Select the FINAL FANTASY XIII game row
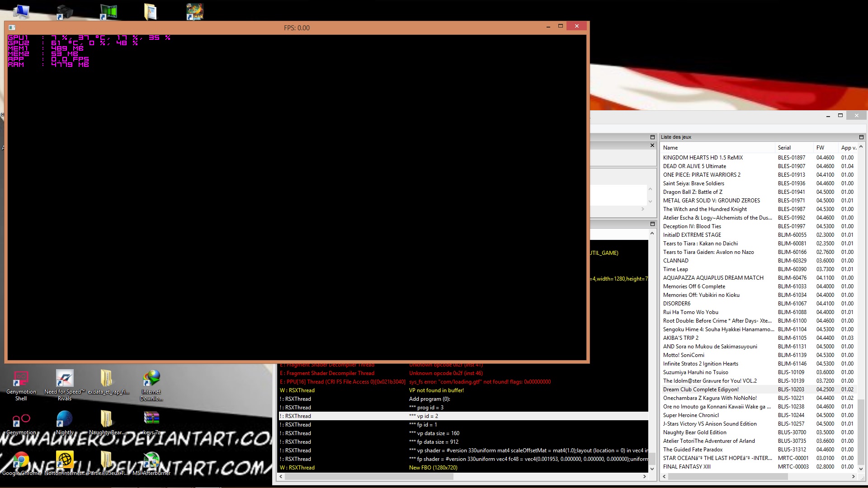868x488 pixels. pyautogui.click(x=687, y=467)
